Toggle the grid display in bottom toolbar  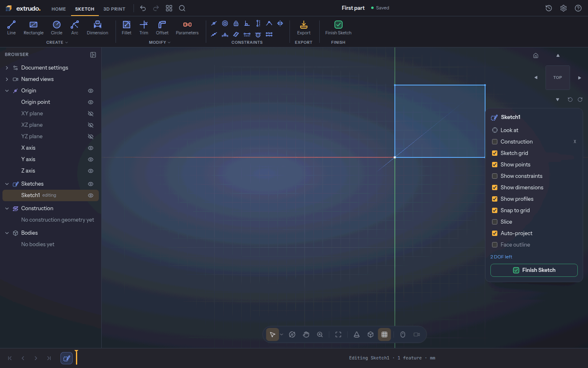(384, 334)
